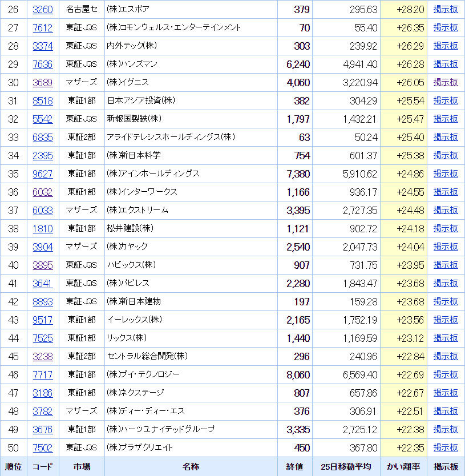Select the 順位 column header

point(13,467)
